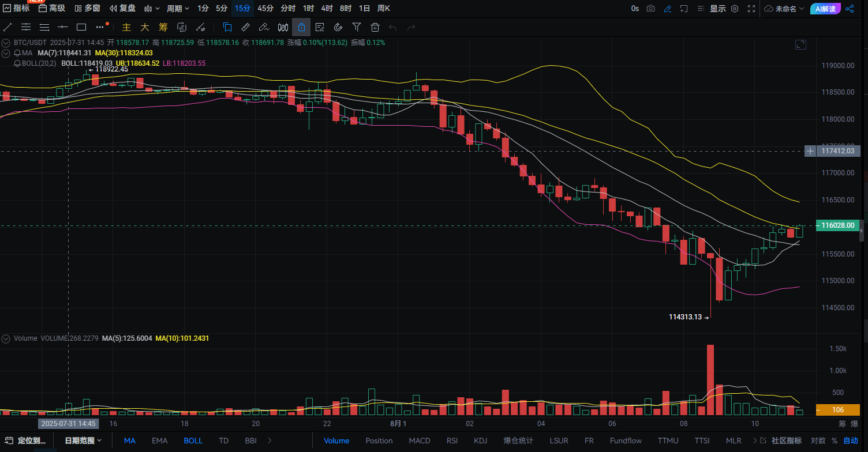Switch to 45分 timeframe
This screenshot has height=452, width=868.
click(x=265, y=9)
